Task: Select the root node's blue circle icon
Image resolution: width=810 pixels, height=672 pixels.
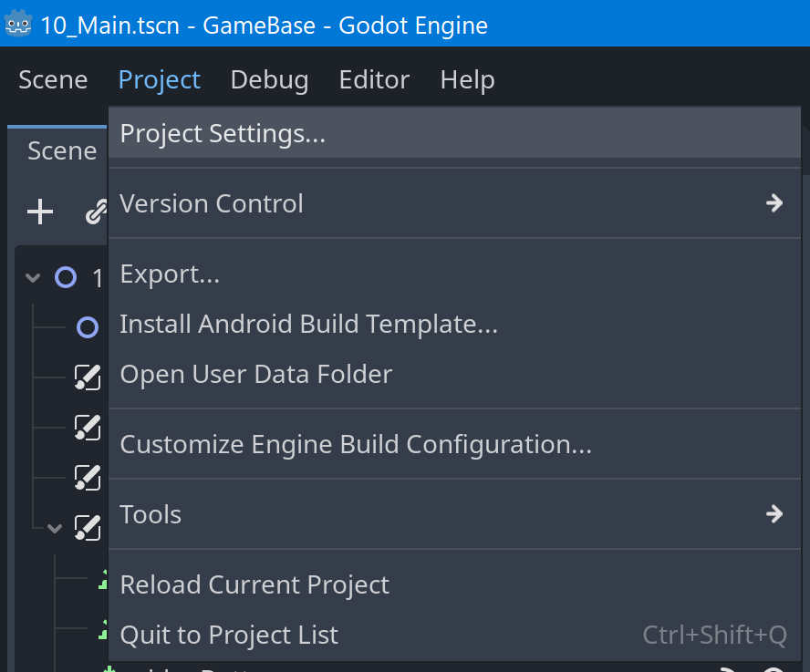Action: pyautogui.click(x=65, y=278)
